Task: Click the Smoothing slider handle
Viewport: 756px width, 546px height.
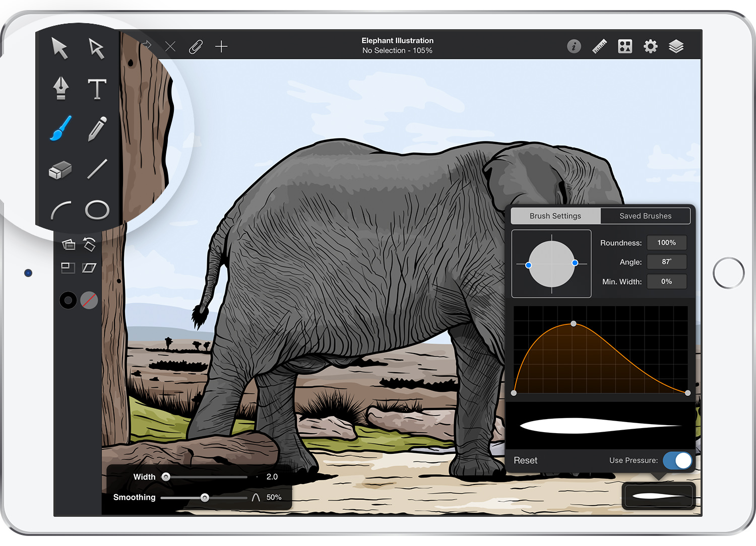Action: point(205,498)
